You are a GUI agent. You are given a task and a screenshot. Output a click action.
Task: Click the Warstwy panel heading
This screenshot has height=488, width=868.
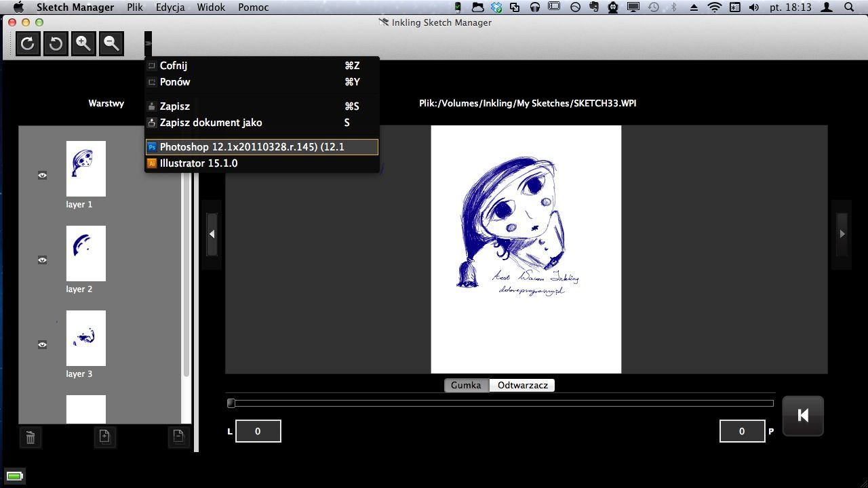coord(106,104)
